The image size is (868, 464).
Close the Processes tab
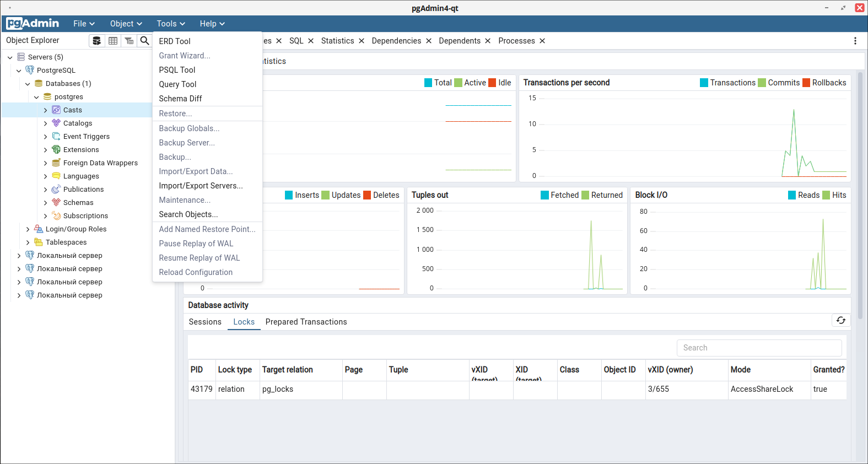pos(542,41)
